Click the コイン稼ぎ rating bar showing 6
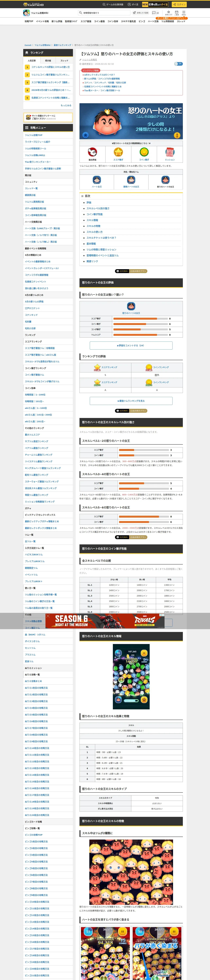The height and width of the screenshot is (980, 210). [140, 324]
